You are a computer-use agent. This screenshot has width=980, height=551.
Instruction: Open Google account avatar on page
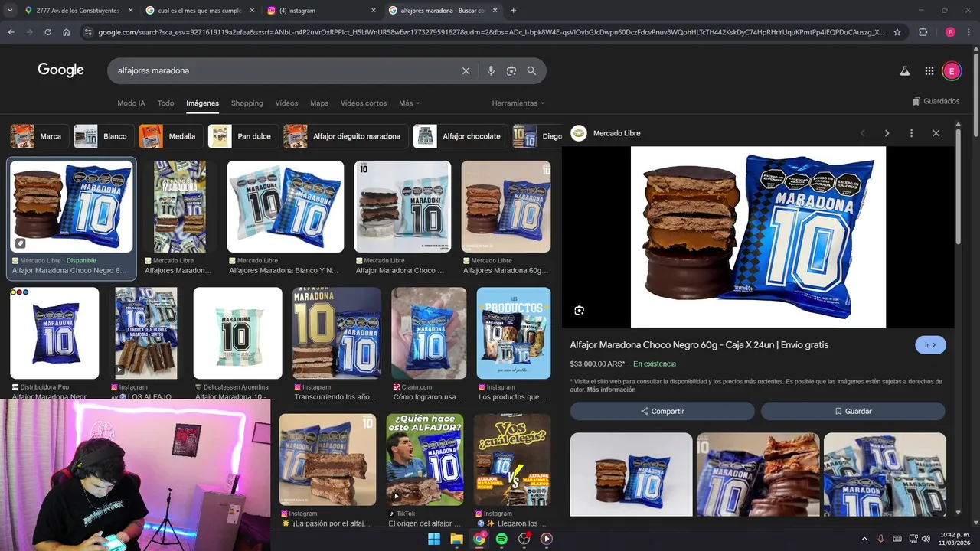tap(952, 71)
